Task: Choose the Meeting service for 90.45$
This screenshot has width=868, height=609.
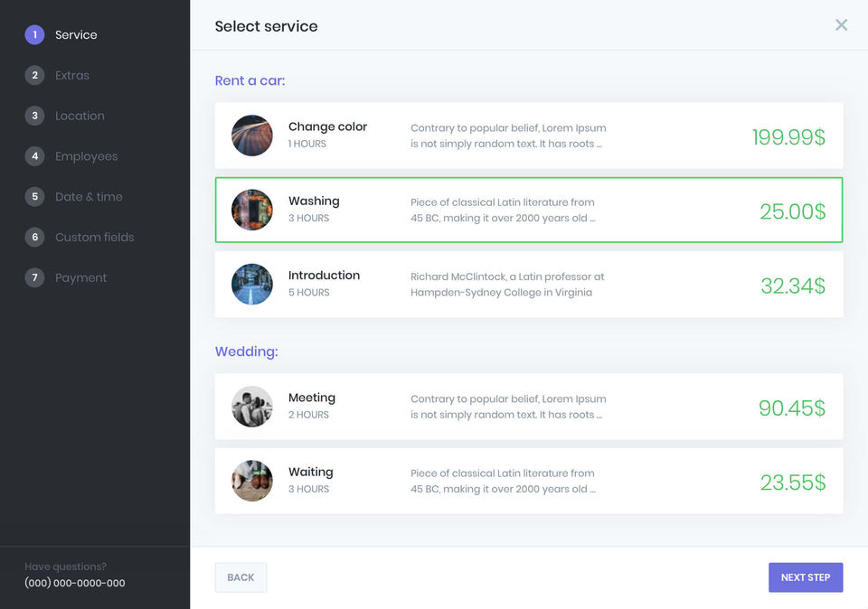Action: click(x=529, y=407)
